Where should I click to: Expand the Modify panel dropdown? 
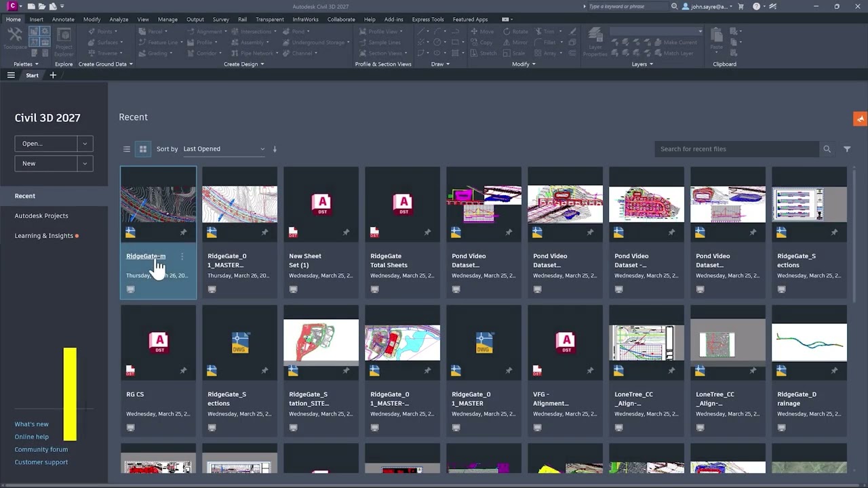coord(524,64)
